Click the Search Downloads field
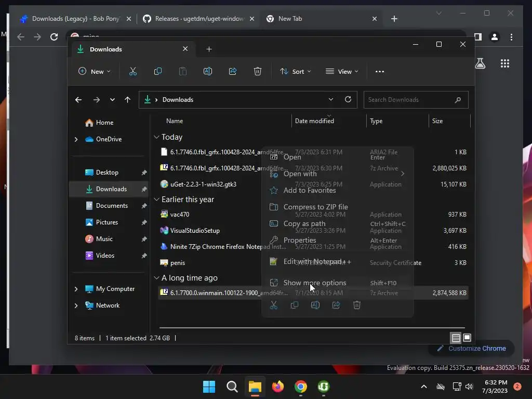The image size is (532, 399). [x=416, y=100]
